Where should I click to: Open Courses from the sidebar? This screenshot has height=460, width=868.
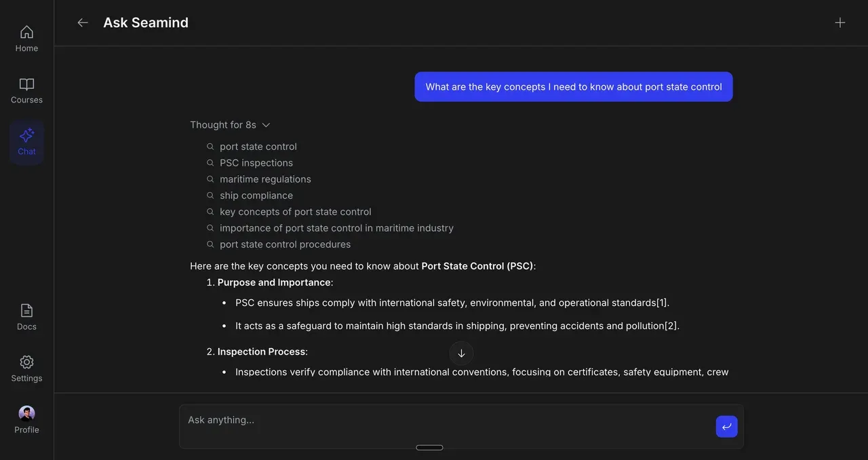[x=26, y=90]
